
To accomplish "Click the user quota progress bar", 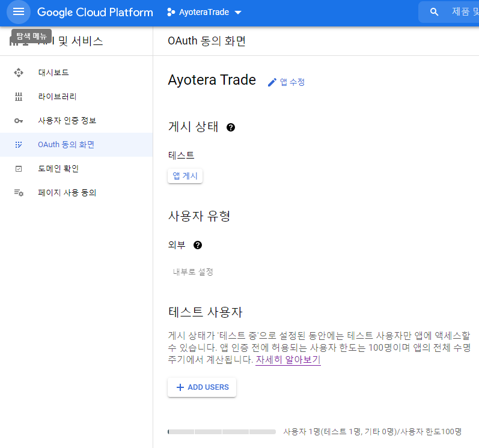I will (x=222, y=432).
